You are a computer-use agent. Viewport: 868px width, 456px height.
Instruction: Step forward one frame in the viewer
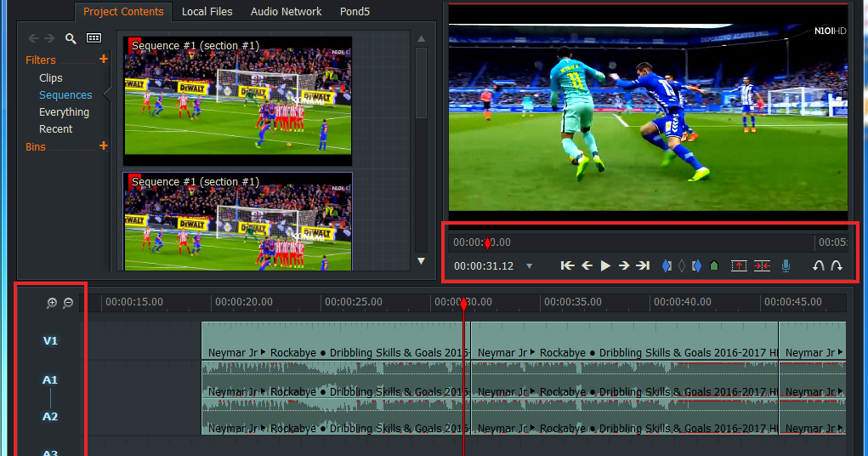tap(624, 266)
